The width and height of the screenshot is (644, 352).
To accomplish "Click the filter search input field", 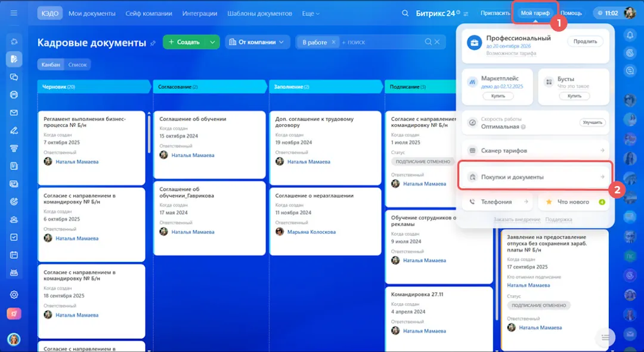I will click(382, 42).
